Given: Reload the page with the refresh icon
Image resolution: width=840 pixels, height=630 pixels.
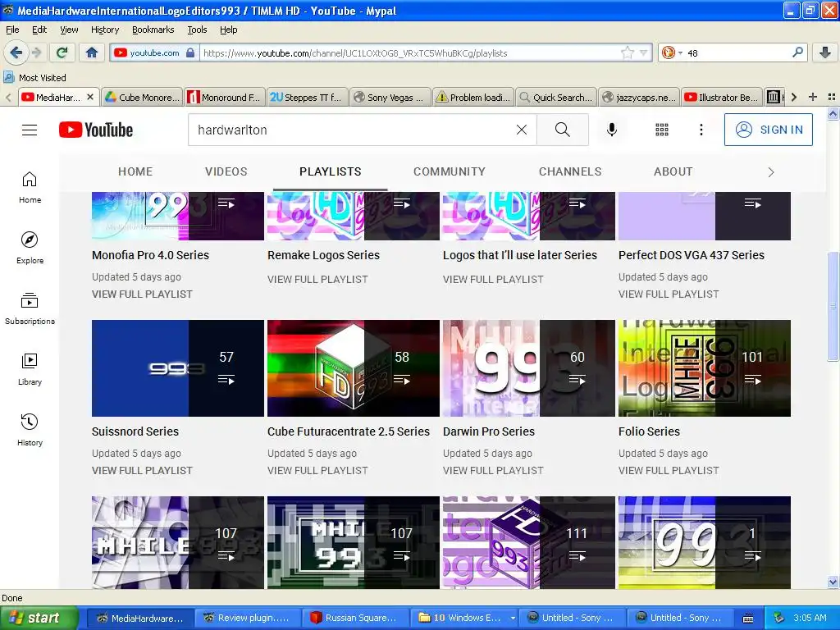Looking at the screenshot, I should pyautogui.click(x=62, y=52).
